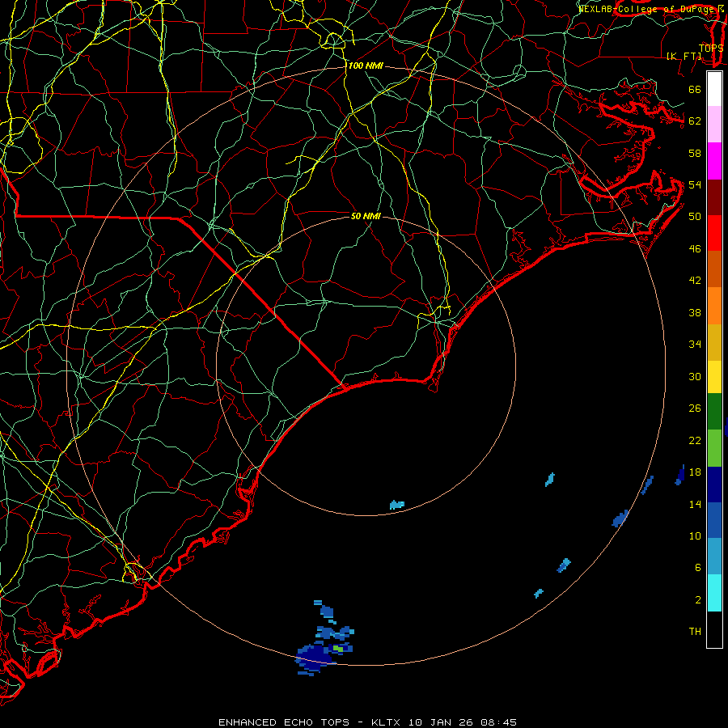728x728 pixels.
Task: Click the legend value "18"
Action: coord(695,472)
